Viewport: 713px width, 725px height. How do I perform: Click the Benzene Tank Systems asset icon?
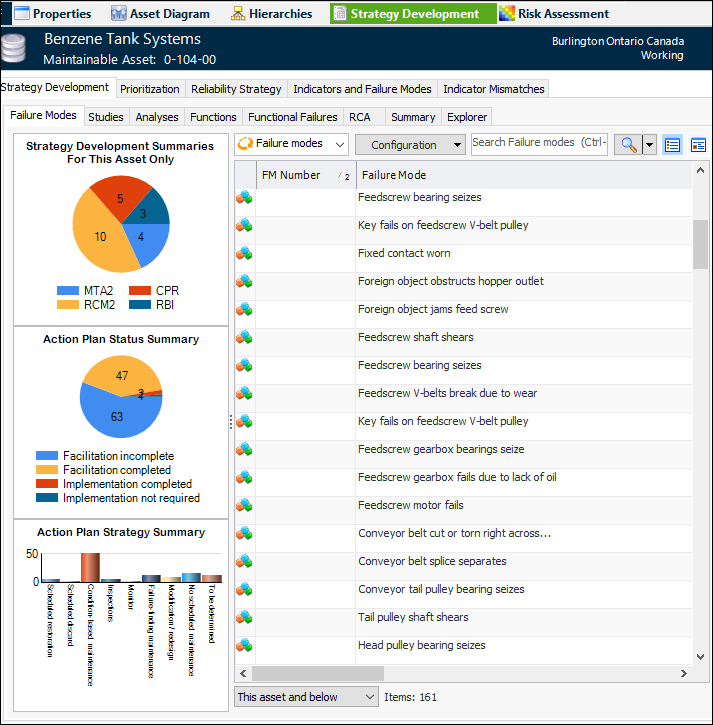coord(15,48)
